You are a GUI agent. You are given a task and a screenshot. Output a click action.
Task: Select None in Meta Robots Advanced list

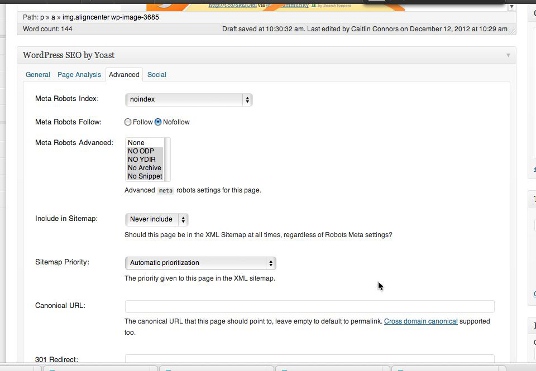[145, 143]
